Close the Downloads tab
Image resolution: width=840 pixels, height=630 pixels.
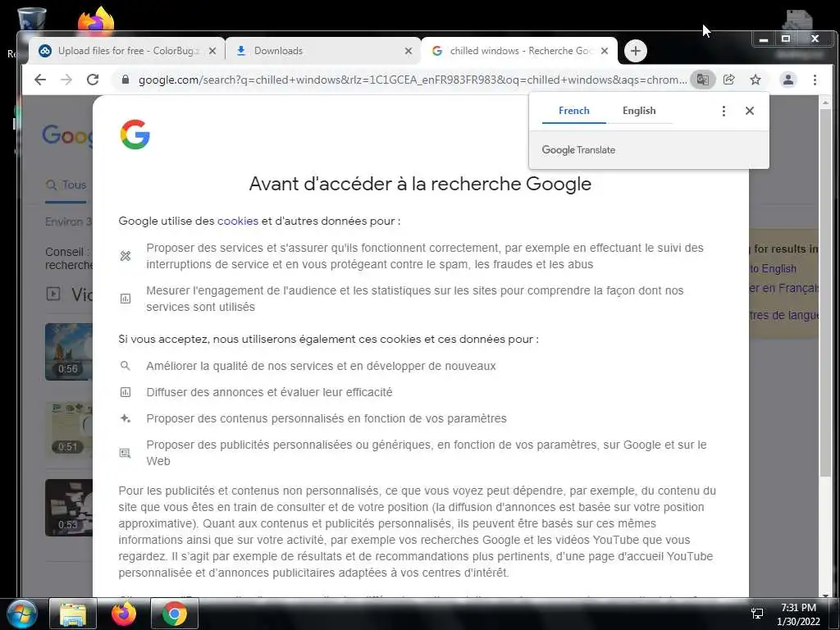click(x=409, y=51)
